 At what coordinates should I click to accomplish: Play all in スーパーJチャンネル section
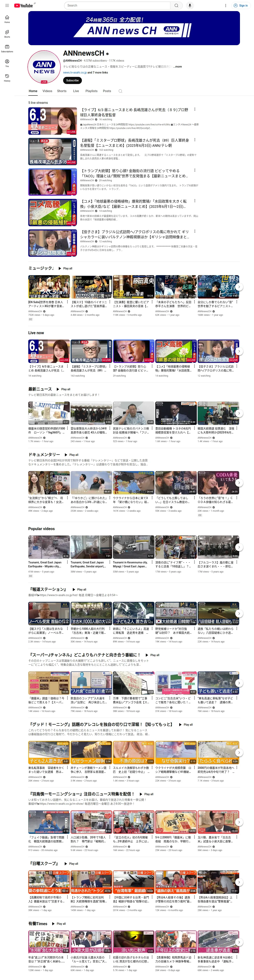pos(153,655)
